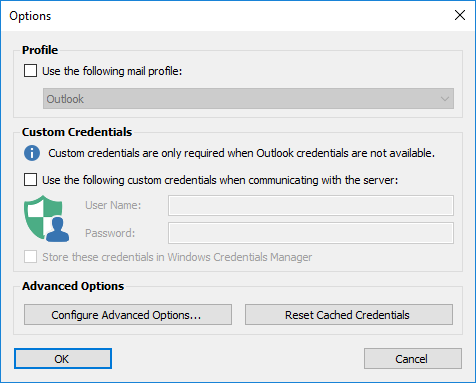Click into the User Name field
The height and width of the screenshot is (383, 476).
[x=311, y=205]
